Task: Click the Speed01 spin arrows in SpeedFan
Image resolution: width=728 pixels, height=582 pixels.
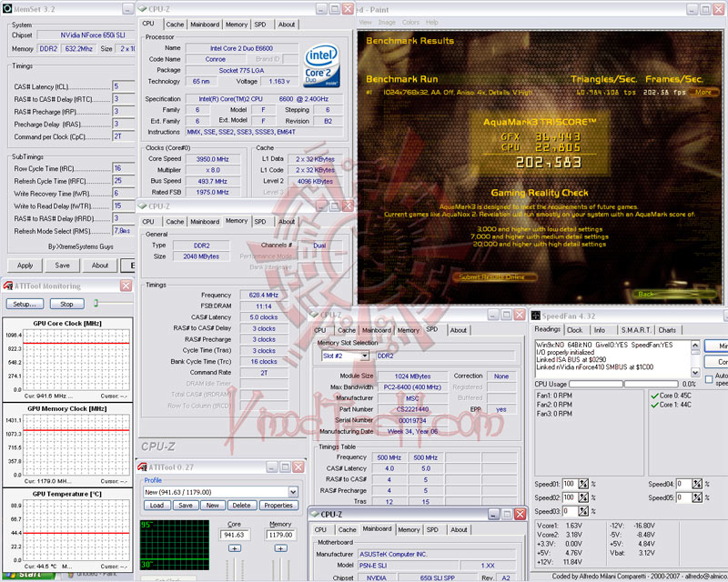Action: pyautogui.click(x=583, y=484)
